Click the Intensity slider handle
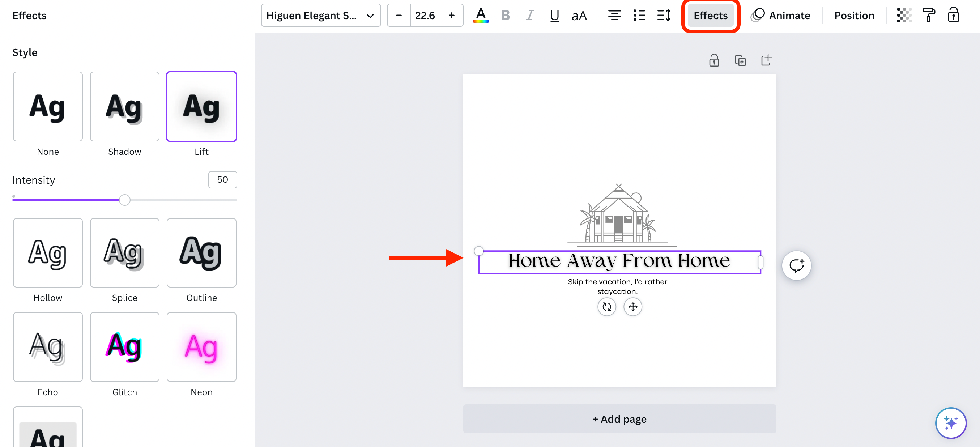The height and width of the screenshot is (447, 980). [x=124, y=200]
